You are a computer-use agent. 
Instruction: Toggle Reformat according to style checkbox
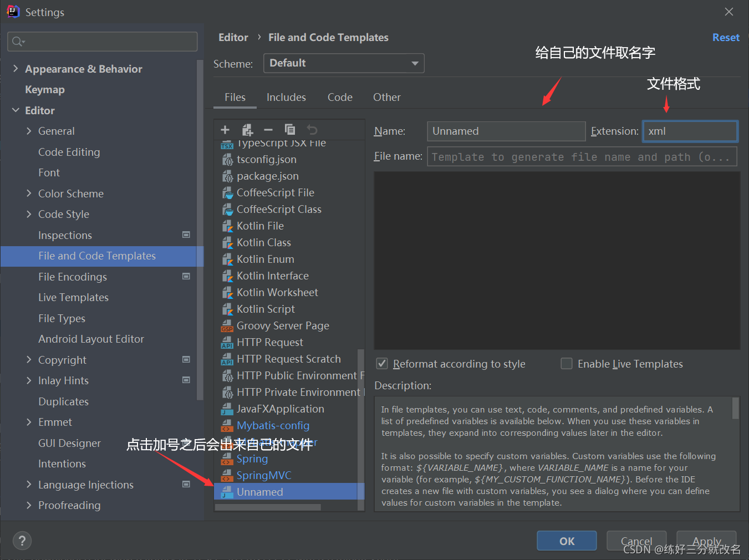[x=382, y=364]
